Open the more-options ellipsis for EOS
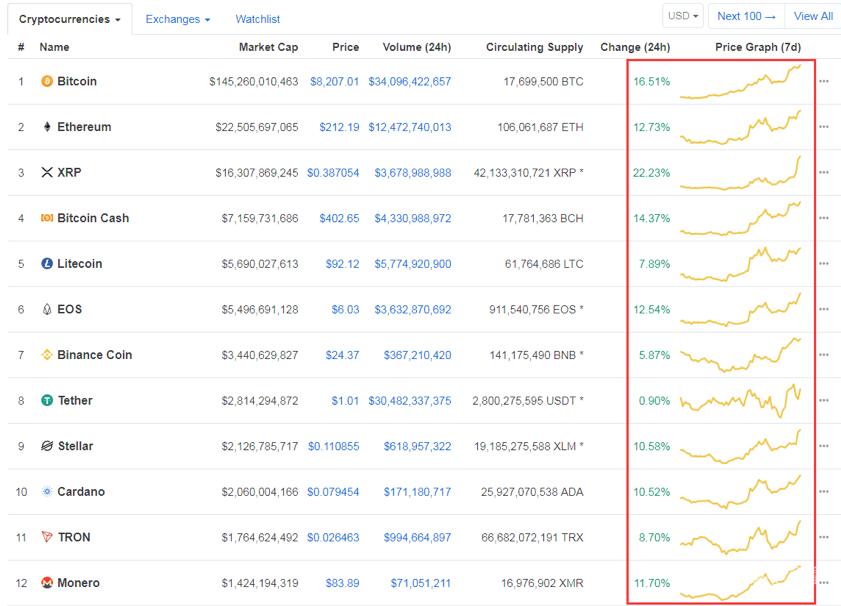 tap(824, 309)
